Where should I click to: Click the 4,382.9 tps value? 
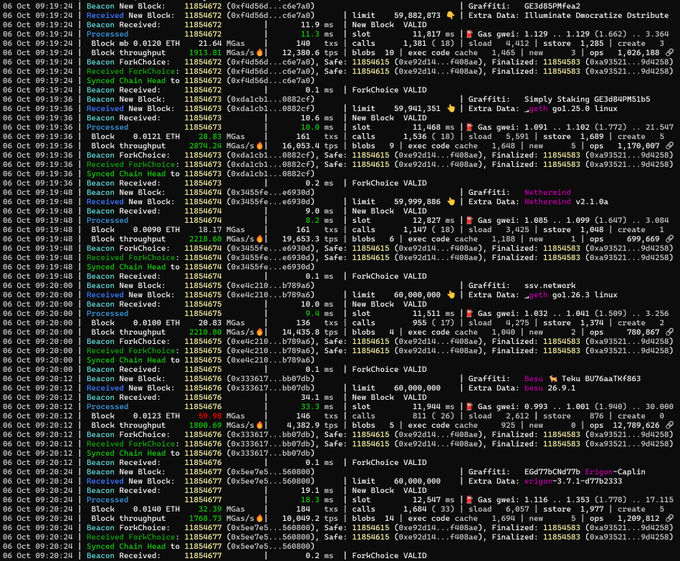(x=303, y=425)
